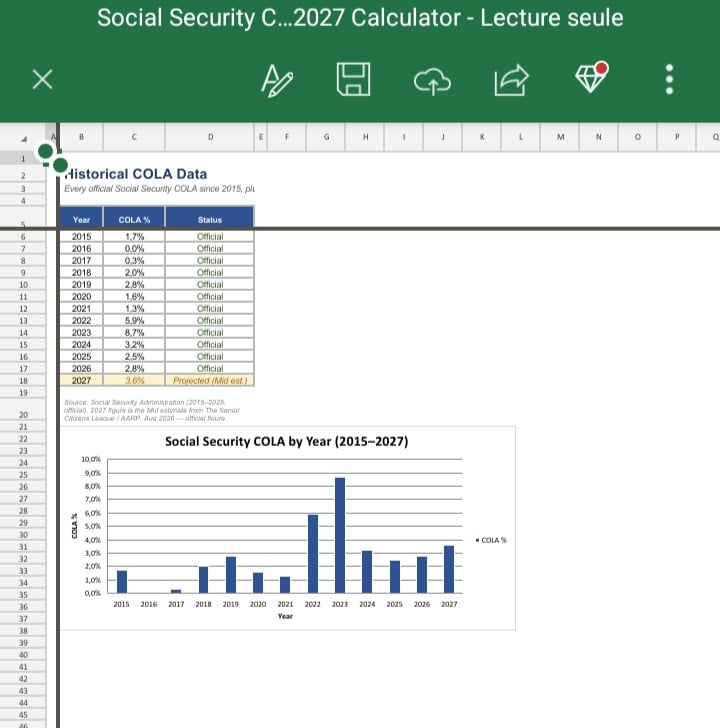Open the share arrow icon
This screenshot has width=720, height=728.
(511, 80)
